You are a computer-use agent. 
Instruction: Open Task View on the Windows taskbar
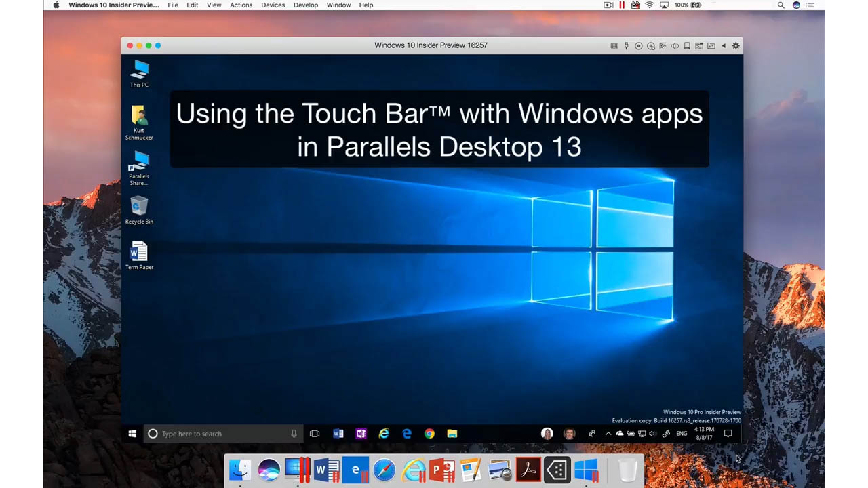tap(315, 434)
